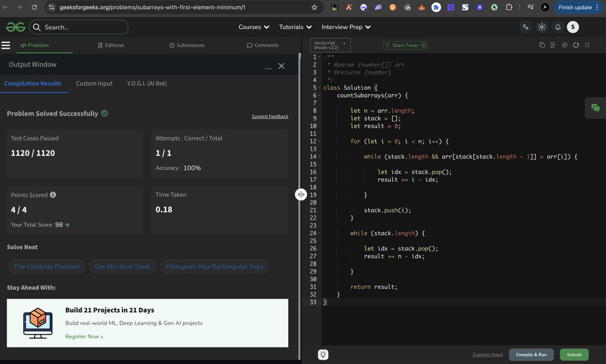Open the Submissions tab
Viewport: 606px width, 364px height.
coord(187,45)
